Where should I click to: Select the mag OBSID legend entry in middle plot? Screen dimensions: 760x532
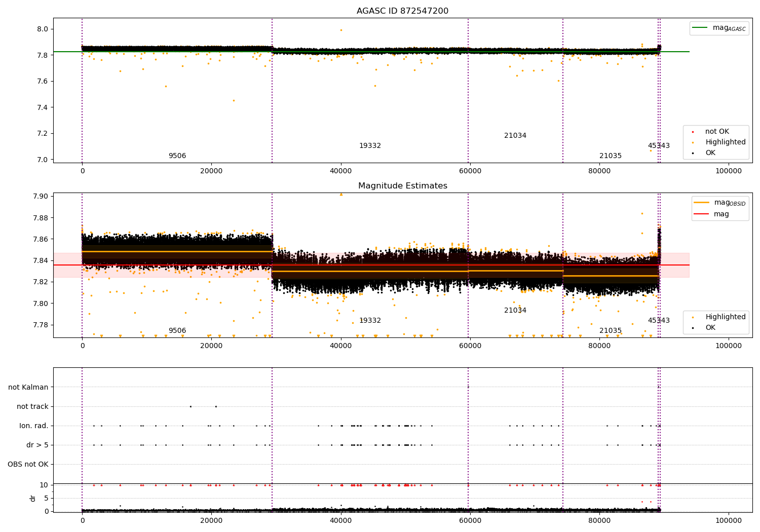[x=720, y=203]
